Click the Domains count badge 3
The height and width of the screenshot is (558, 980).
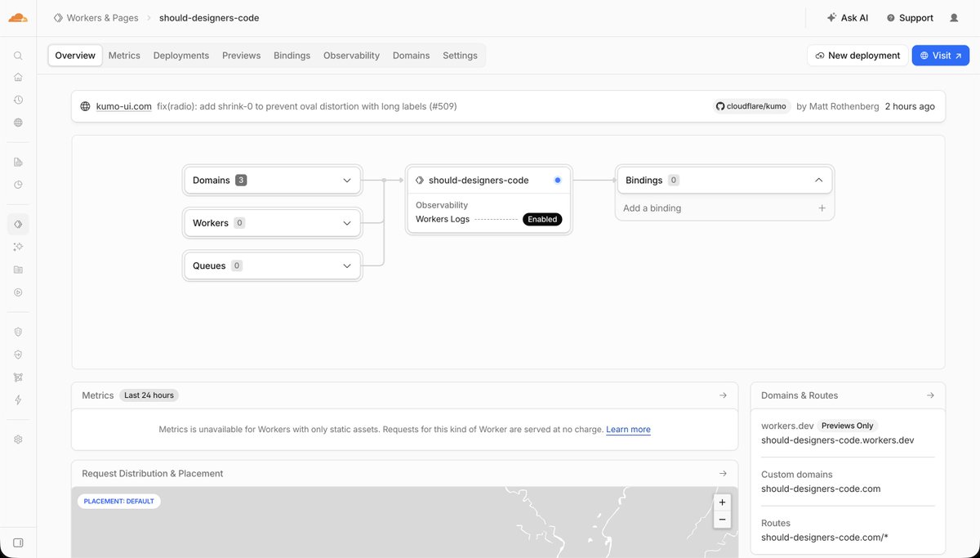(241, 181)
